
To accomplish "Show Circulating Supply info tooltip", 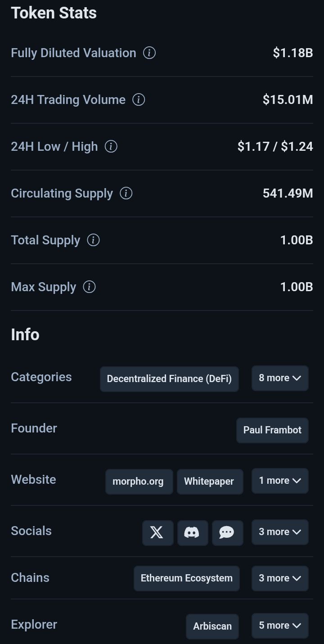I will tap(126, 194).
